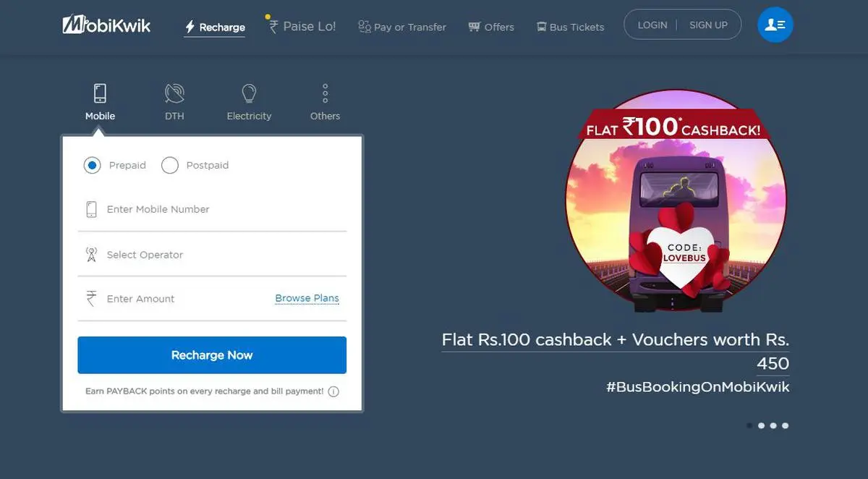The width and height of the screenshot is (868, 479).
Task: Select the Prepaid radio button
Action: (92, 166)
